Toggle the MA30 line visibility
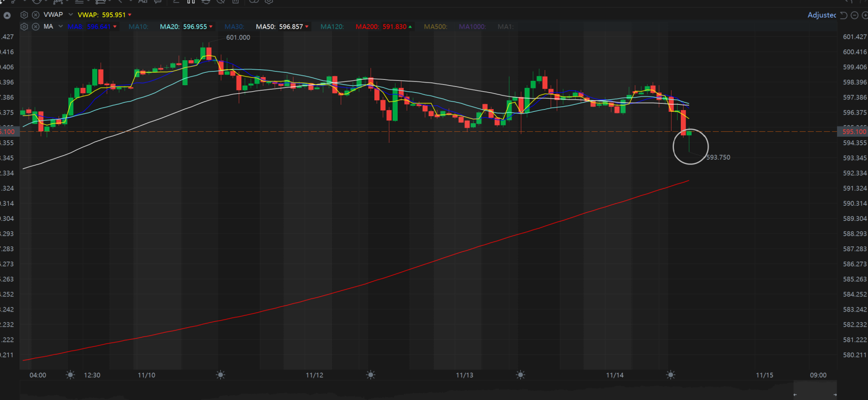The width and height of the screenshot is (868, 400). 234,27
